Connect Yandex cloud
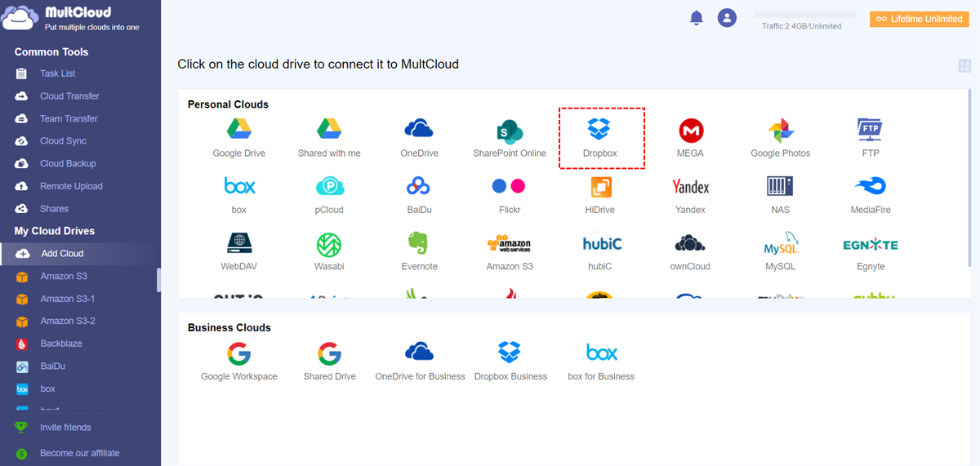980x466 pixels. pos(690,195)
